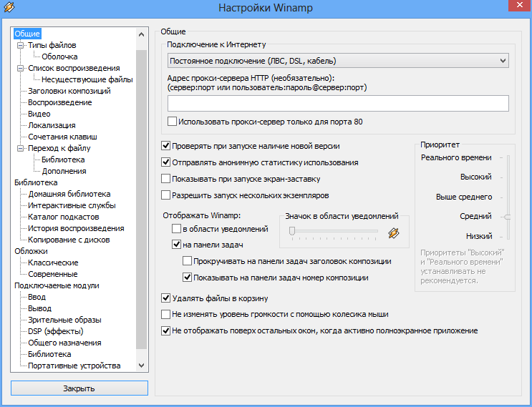Image resolution: width=532 pixels, height=407 pixels.
Task: Open 'Дополнения' settings page
Action: pyautogui.click(x=64, y=171)
